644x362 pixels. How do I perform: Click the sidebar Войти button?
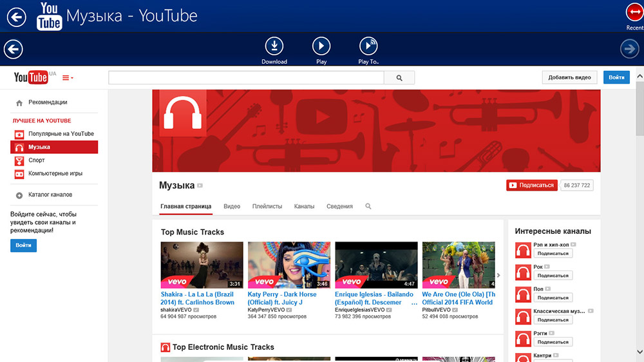click(23, 245)
